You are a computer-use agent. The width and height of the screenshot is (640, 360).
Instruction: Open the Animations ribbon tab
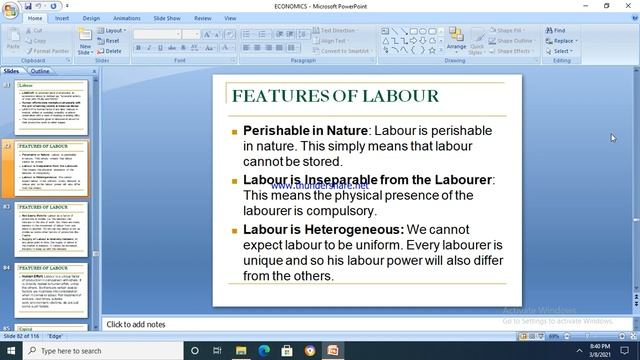[127, 18]
